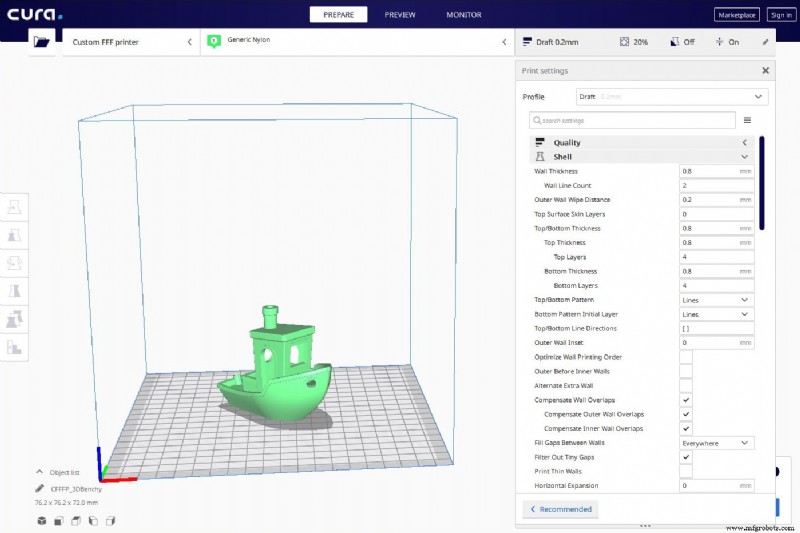Select the Move tool in left toolbar

14,207
